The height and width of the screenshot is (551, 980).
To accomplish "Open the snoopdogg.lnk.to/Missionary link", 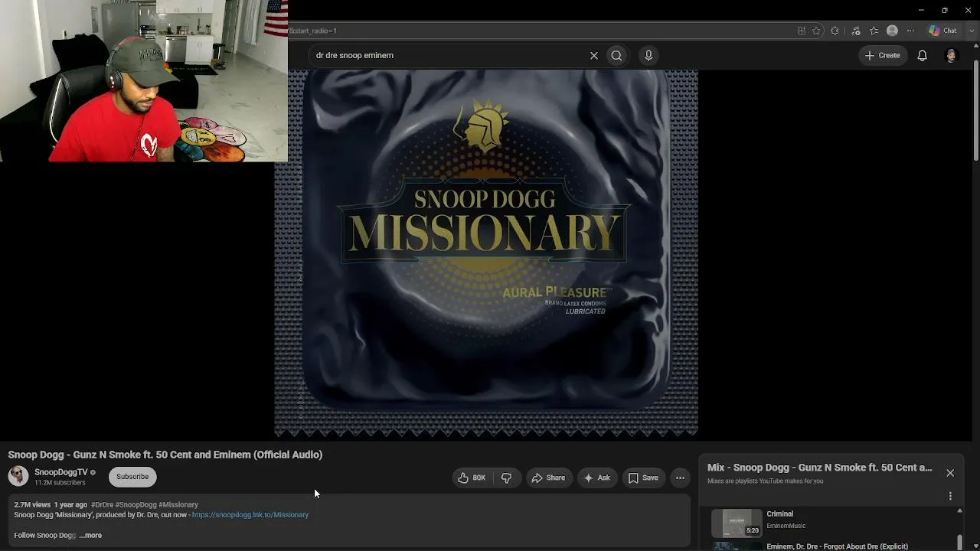I will click(250, 515).
